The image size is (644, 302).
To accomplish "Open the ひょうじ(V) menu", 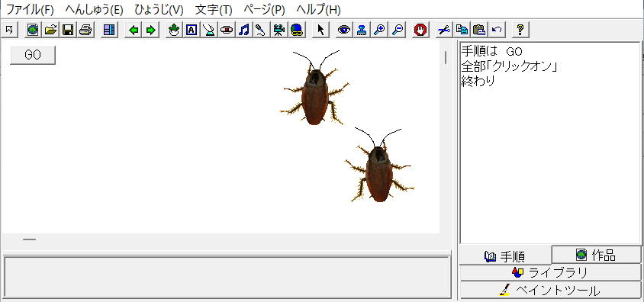I will [159, 9].
